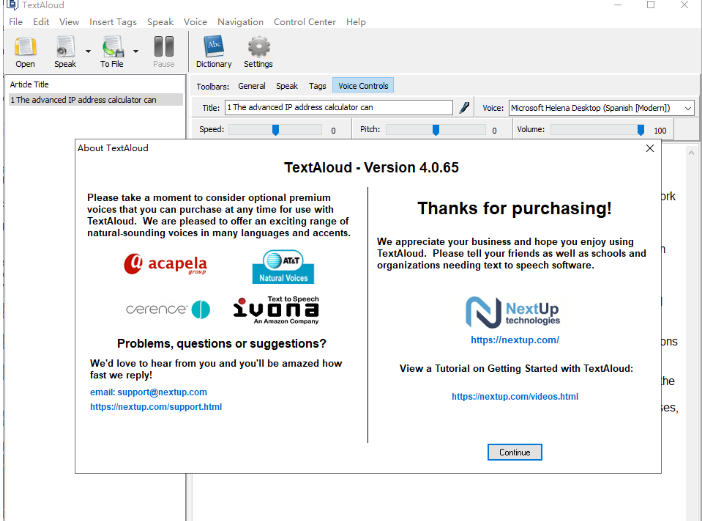The width and height of the screenshot is (702, 521).
Task: Open the Settings gear icon
Action: coord(258,48)
